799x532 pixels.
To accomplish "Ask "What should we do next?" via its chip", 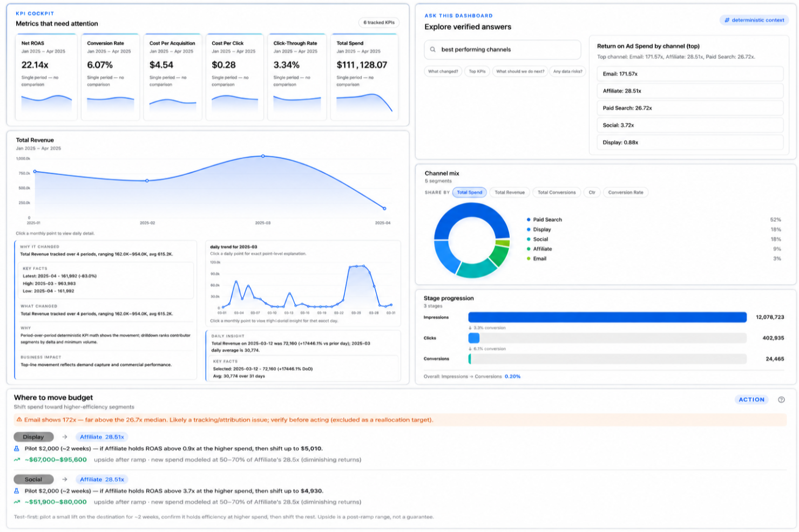I will [x=520, y=71].
